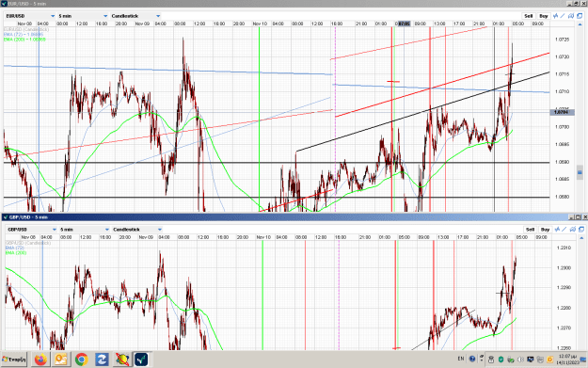
Task: Click green shield security tray icon
Action: (x=501, y=360)
